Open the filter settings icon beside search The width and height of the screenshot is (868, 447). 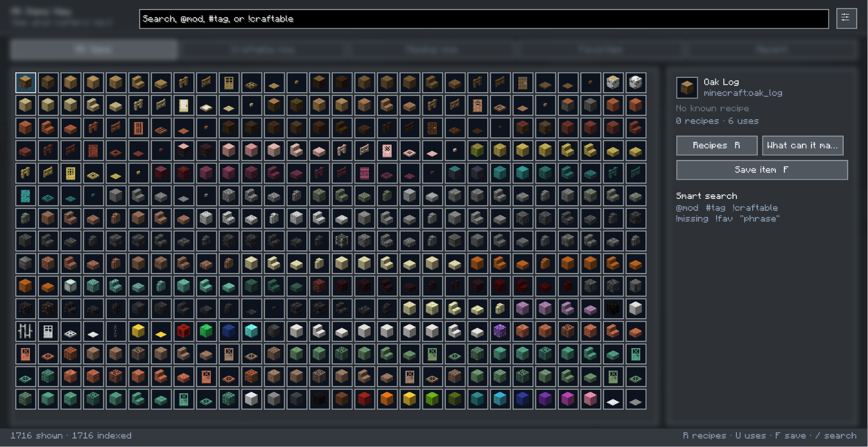[x=846, y=18]
